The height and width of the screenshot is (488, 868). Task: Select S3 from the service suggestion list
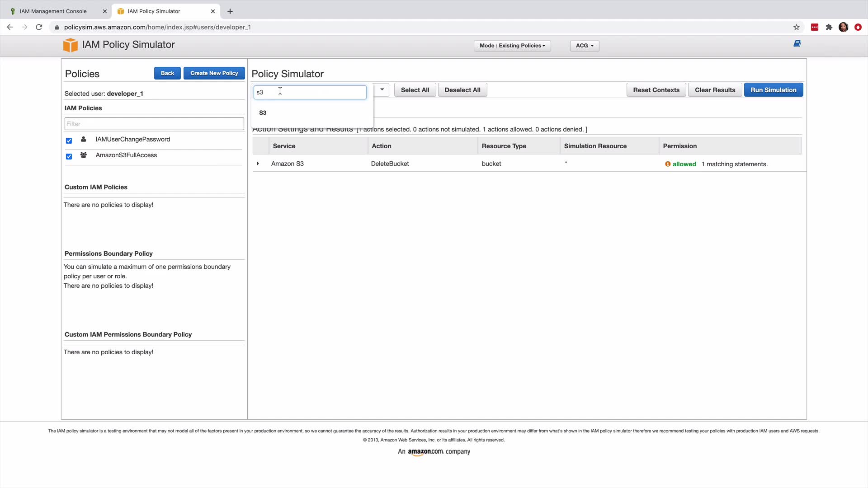[x=263, y=113]
